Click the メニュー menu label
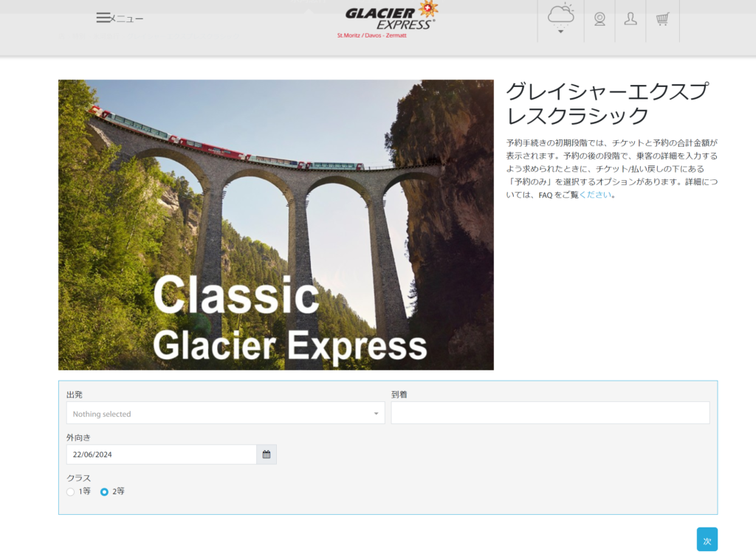 pyautogui.click(x=127, y=18)
